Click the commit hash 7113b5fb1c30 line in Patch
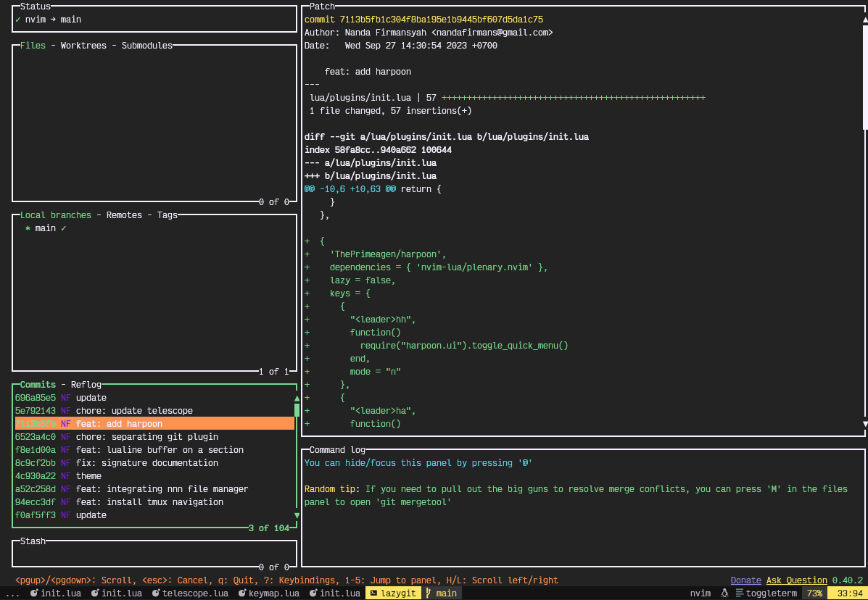The width and height of the screenshot is (868, 600). pyautogui.click(x=423, y=20)
